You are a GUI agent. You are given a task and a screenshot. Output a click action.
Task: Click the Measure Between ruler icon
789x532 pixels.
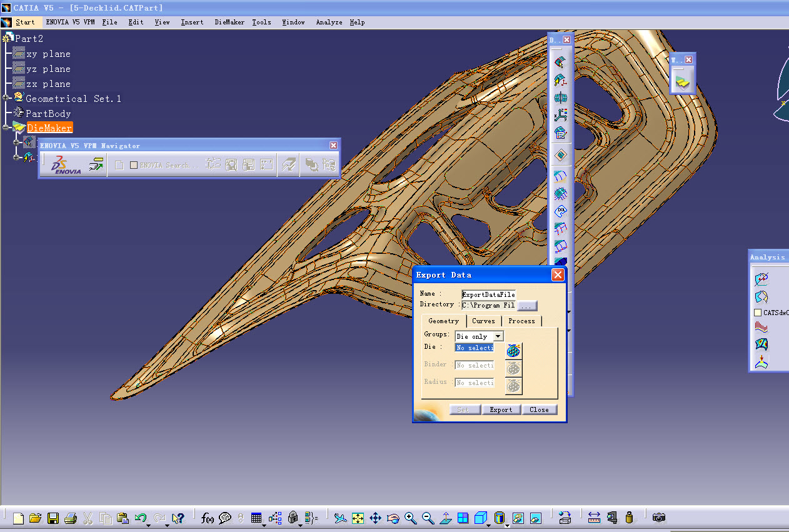coord(594,518)
